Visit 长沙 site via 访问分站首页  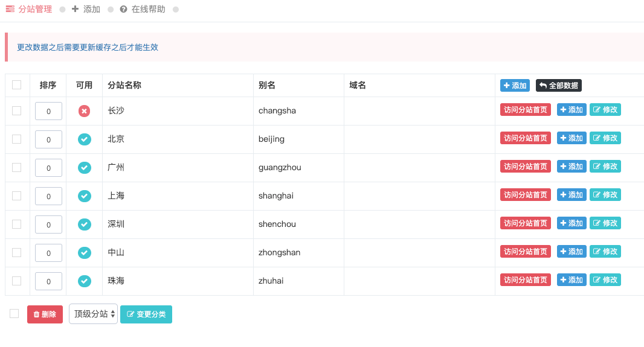pos(526,109)
